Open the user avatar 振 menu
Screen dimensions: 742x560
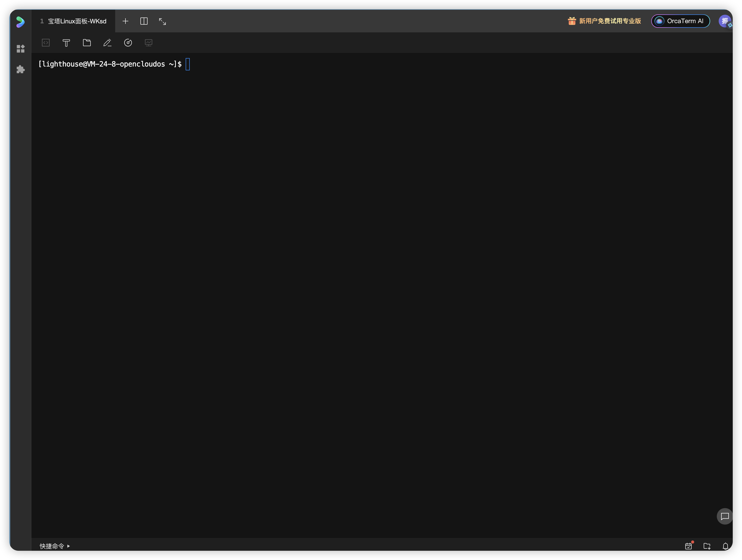coord(725,21)
